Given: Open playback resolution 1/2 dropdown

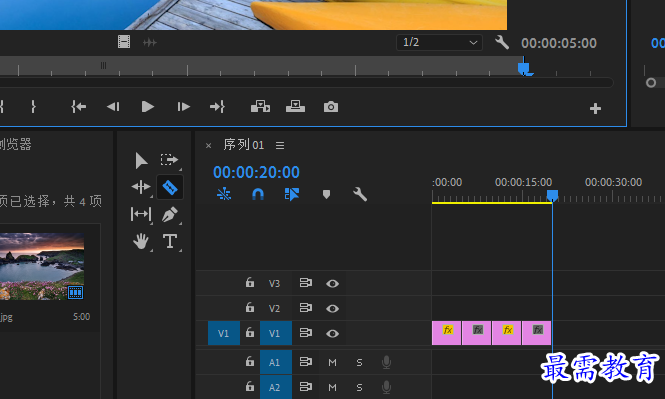Looking at the screenshot, I should pos(439,42).
